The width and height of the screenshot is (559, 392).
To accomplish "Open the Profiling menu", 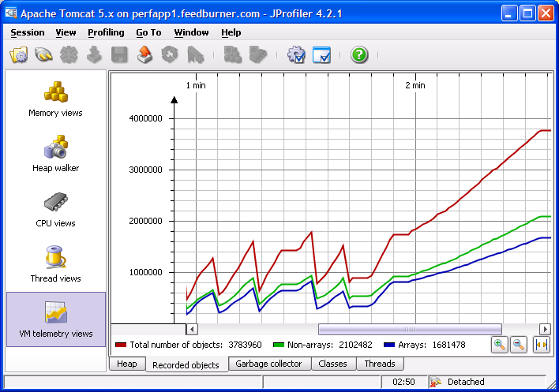I will pos(106,32).
